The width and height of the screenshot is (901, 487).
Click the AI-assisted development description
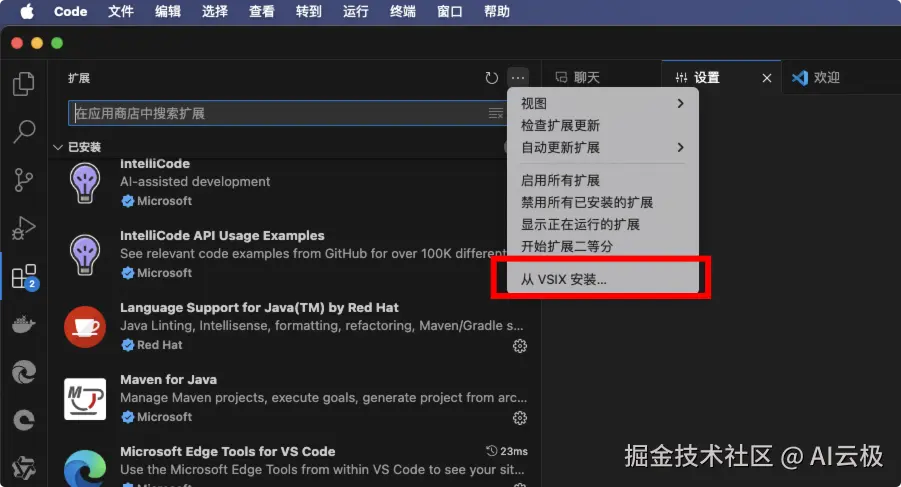coord(195,181)
